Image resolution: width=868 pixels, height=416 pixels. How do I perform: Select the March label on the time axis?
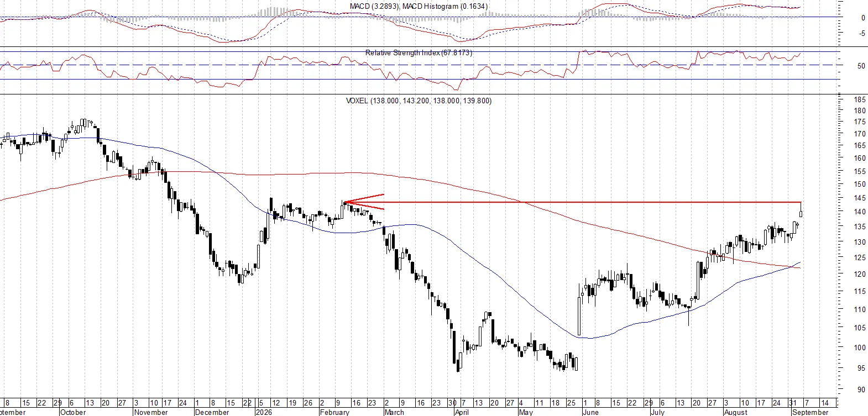(394, 412)
